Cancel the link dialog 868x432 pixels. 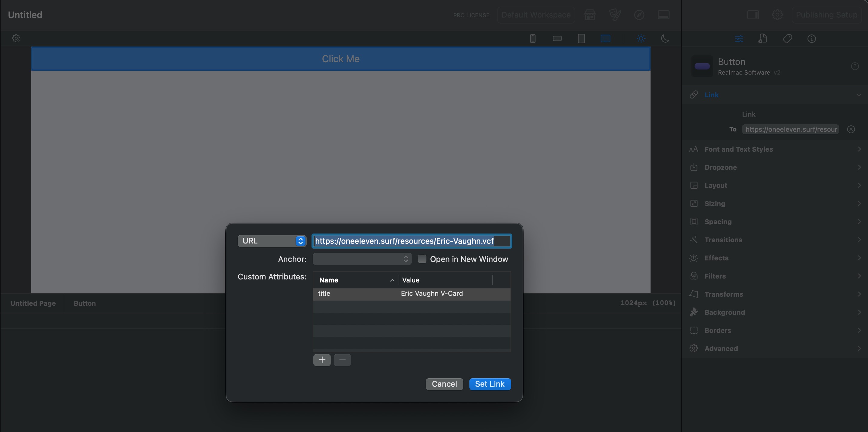pyautogui.click(x=444, y=384)
